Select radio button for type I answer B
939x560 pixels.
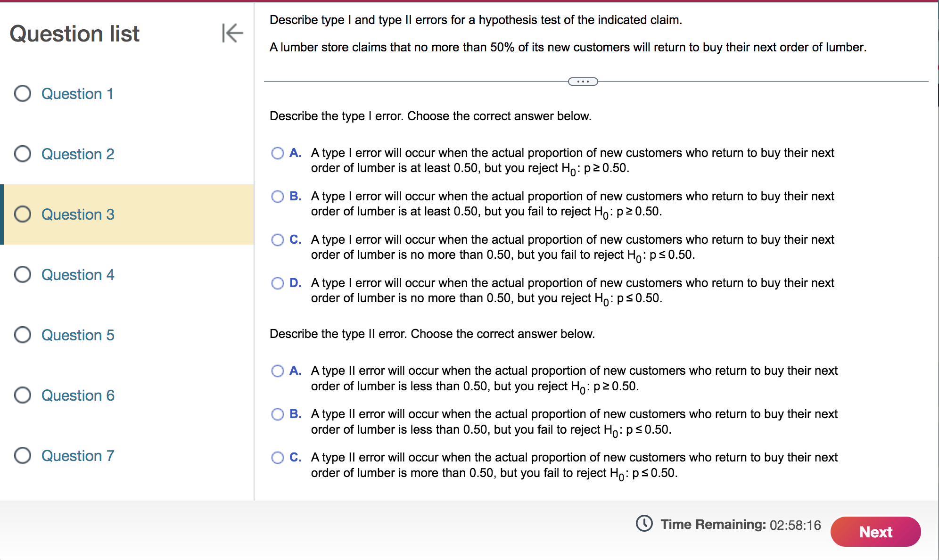click(278, 197)
